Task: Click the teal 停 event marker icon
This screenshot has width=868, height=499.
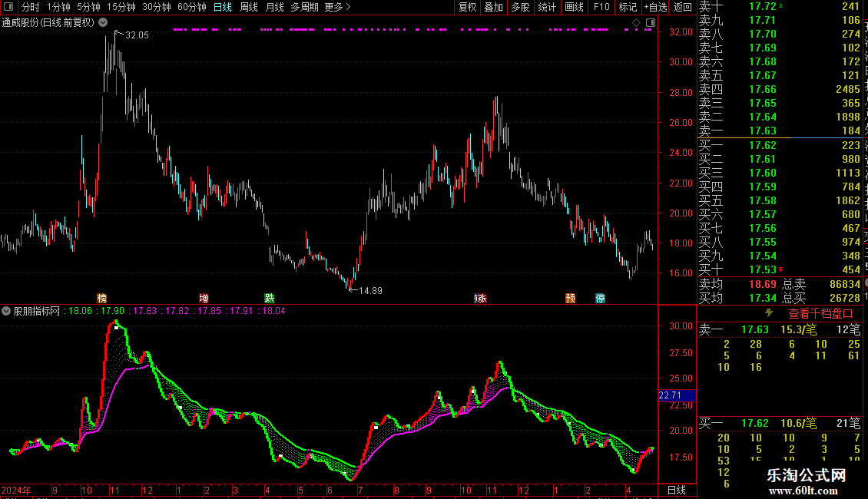Action: pyautogui.click(x=600, y=298)
